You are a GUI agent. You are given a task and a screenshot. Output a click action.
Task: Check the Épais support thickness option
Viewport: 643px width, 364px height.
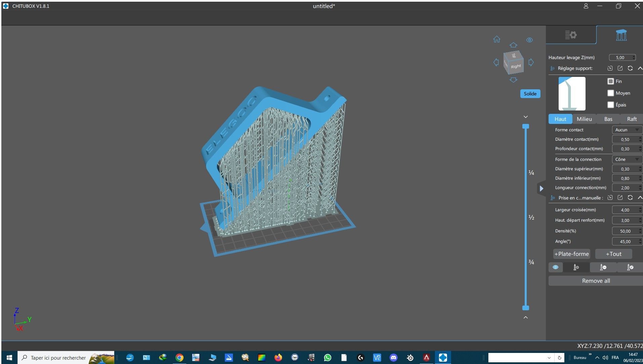pyautogui.click(x=611, y=105)
